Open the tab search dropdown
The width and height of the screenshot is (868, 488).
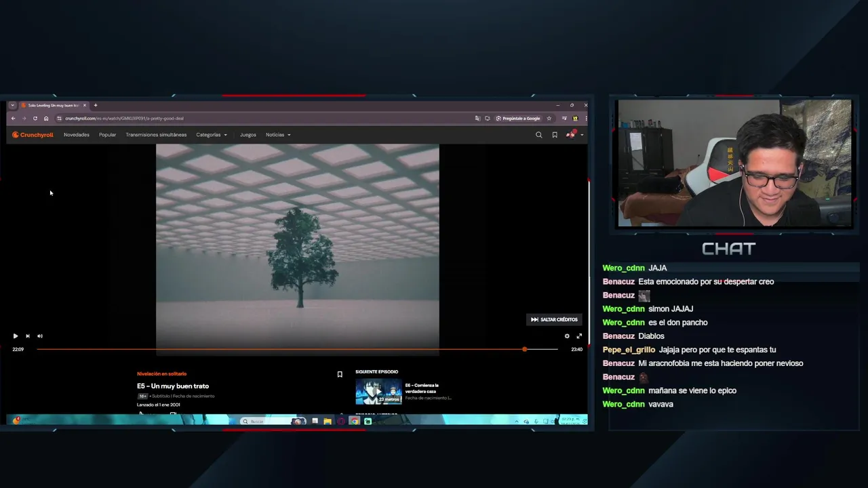[x=12, y=105]
